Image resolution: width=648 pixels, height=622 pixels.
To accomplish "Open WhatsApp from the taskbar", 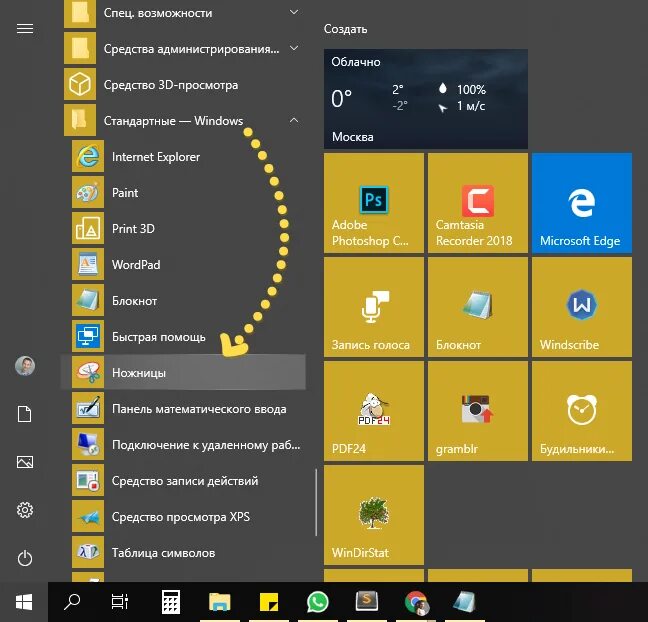I will pyautogui.click(x=317, y=602).
